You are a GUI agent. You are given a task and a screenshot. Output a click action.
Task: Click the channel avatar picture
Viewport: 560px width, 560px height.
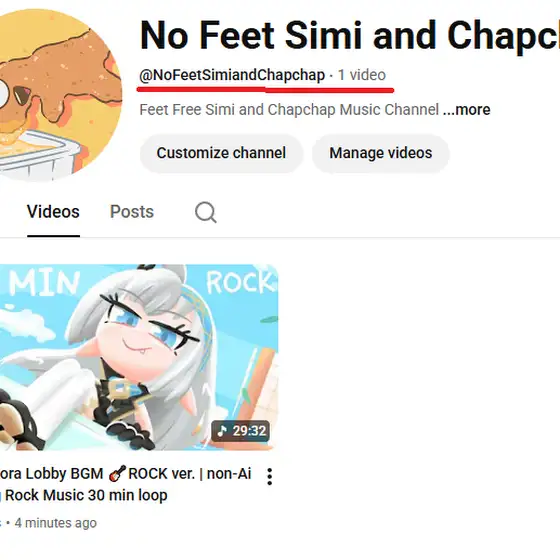54,95
